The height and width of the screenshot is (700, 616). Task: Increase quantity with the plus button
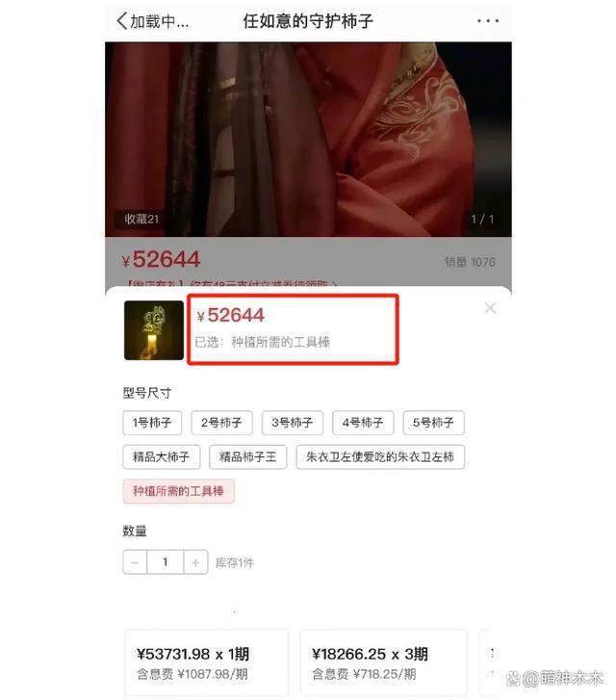[x=195, y=562]
